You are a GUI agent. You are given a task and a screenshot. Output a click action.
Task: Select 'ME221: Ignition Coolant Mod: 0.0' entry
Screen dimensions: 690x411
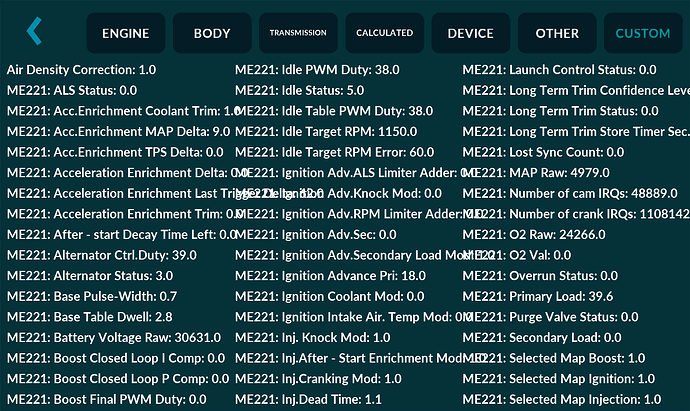tap(330, 297)
